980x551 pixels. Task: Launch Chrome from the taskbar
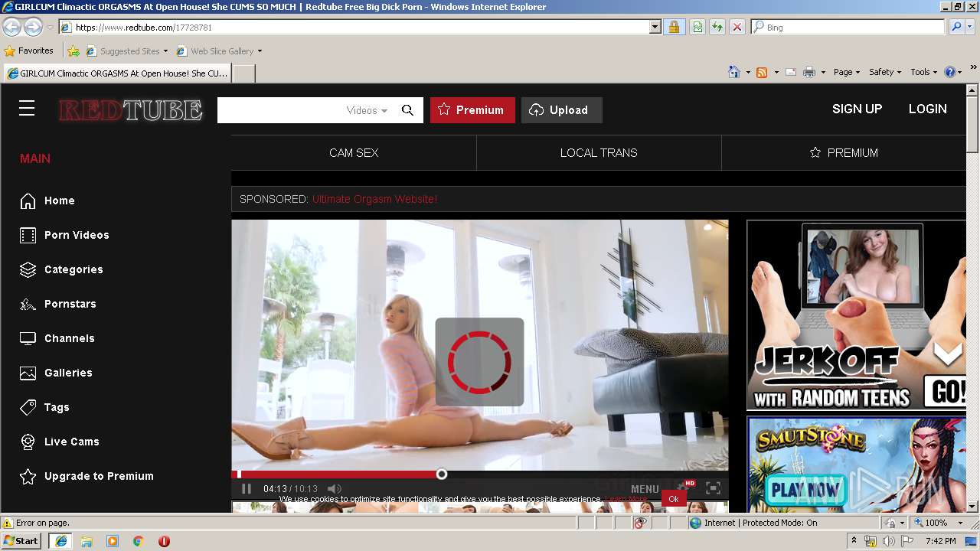(x=139, y=541)
